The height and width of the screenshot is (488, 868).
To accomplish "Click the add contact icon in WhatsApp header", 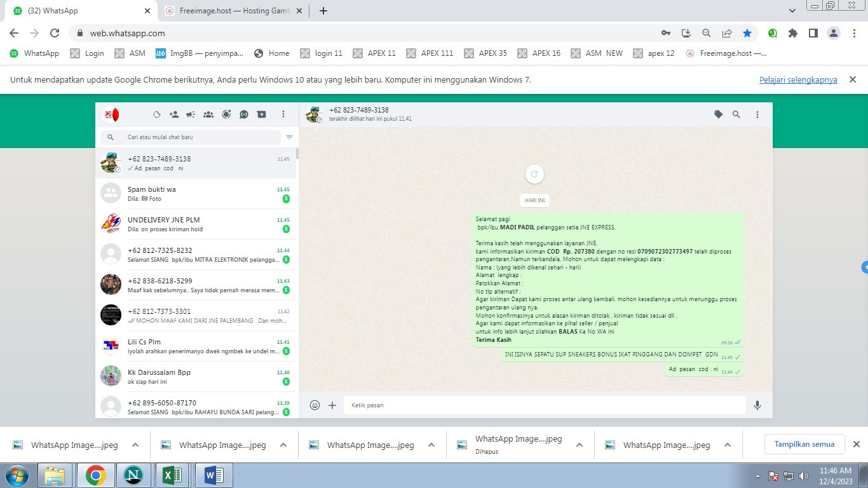I will pyautogui.click(x=174, y=114).
